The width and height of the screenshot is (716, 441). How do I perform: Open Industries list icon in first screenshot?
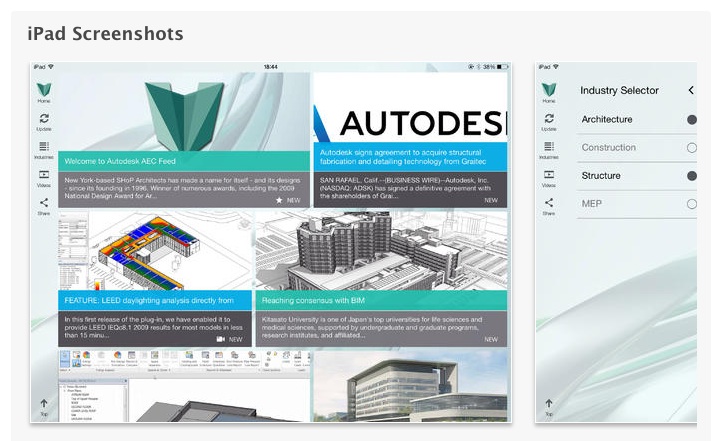tap(44, 147)
